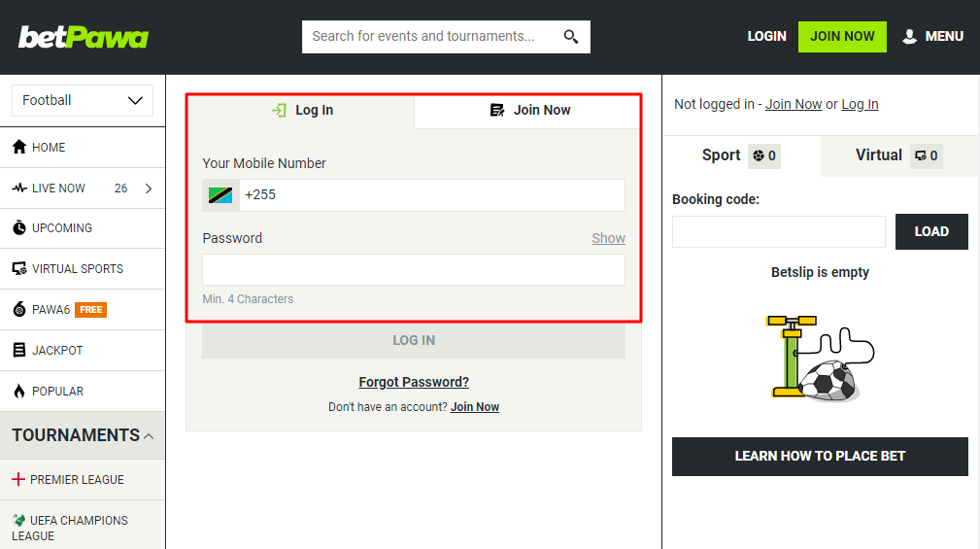Click the Sport betslip count badge

(764, 155)
